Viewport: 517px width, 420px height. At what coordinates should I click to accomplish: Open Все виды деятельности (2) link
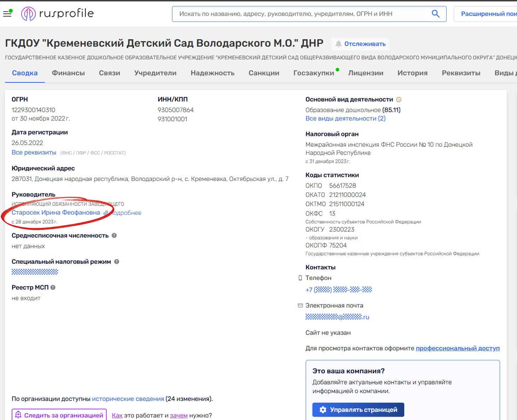345,118
